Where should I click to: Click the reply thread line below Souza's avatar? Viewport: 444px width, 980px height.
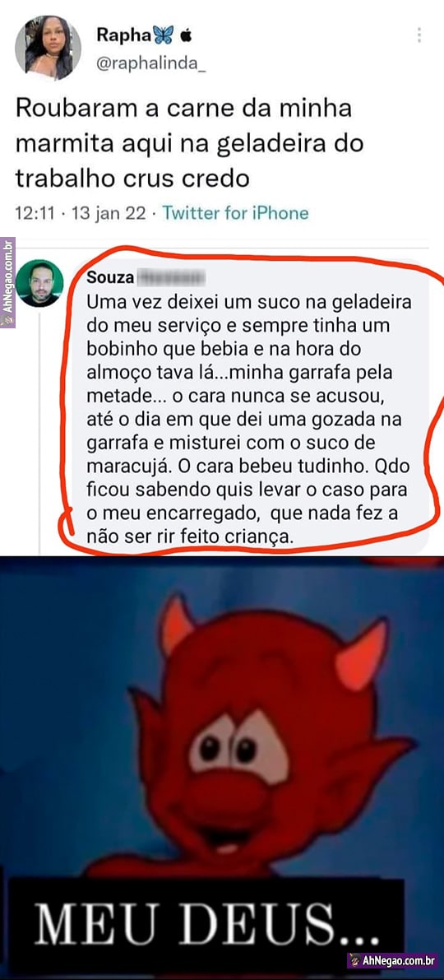click(40, 433)
